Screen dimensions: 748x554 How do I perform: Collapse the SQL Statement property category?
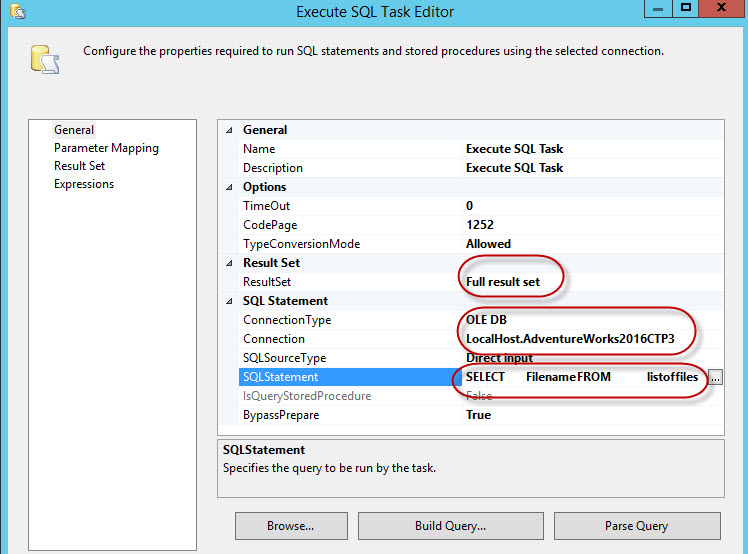tap(229, 301)
